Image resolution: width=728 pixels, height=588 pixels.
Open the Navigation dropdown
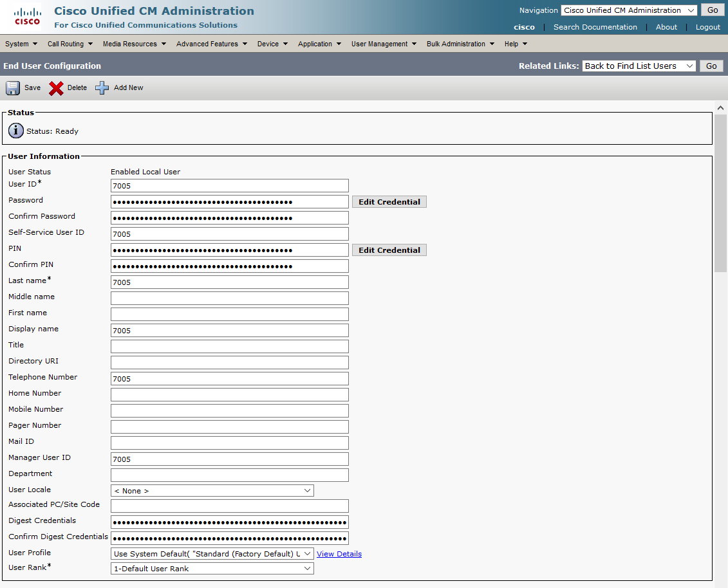pos(628,10)
